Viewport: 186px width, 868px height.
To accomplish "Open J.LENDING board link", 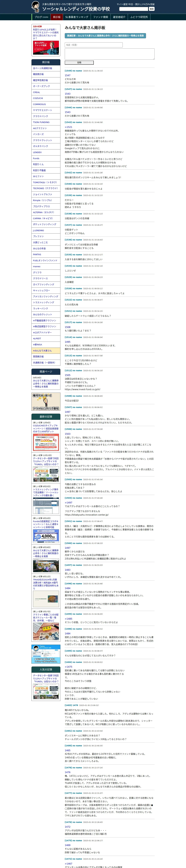I will point(46,230).
